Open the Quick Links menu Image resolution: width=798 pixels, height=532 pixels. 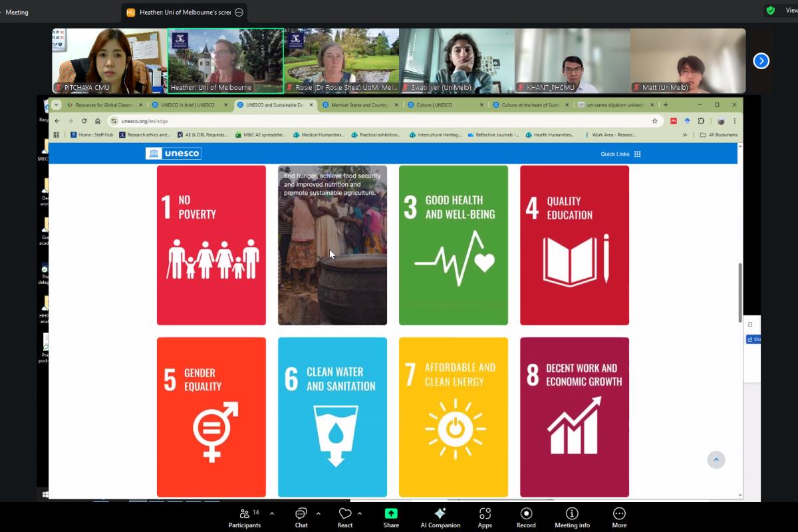click(620, 154)
